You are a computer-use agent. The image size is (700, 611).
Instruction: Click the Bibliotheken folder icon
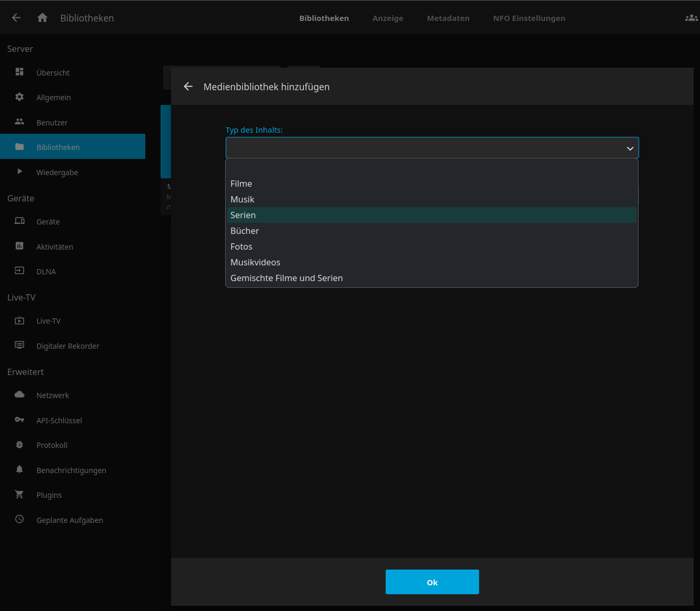coord(19,147)
